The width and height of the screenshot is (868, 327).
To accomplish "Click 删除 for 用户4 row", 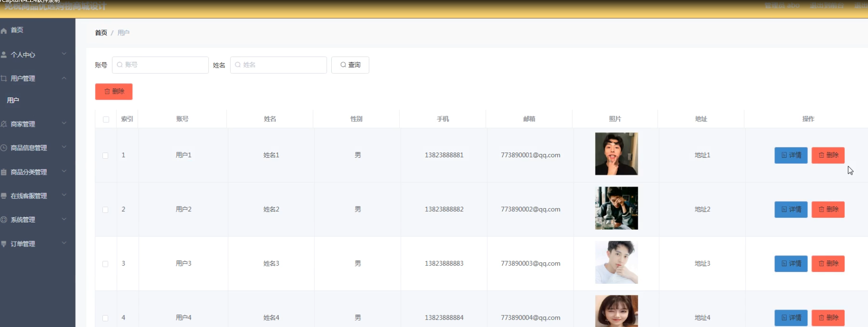I will [828, 318].
